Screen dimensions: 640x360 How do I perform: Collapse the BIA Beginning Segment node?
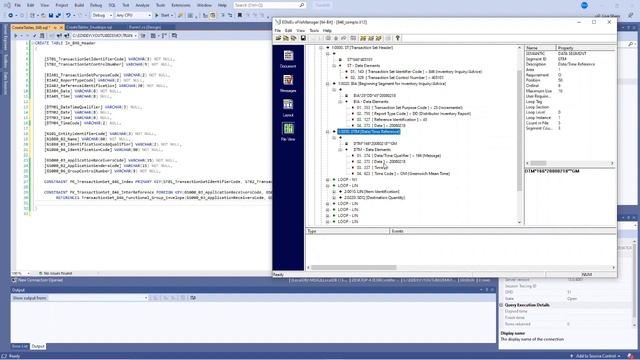[328, 84]
